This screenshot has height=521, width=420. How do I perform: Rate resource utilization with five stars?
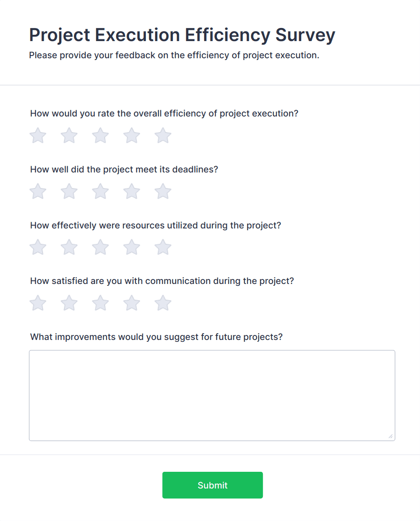pos(162,247)
